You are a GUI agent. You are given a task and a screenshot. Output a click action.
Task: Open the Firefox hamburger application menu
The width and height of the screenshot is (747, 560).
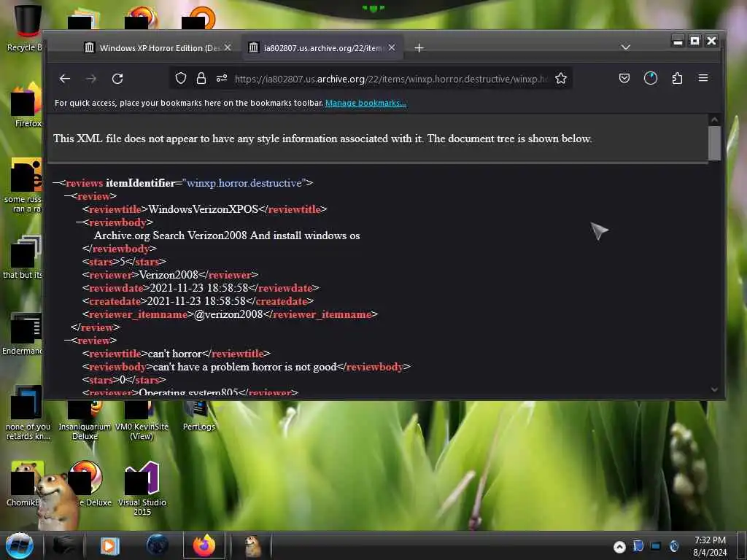(x=703, y=78)
